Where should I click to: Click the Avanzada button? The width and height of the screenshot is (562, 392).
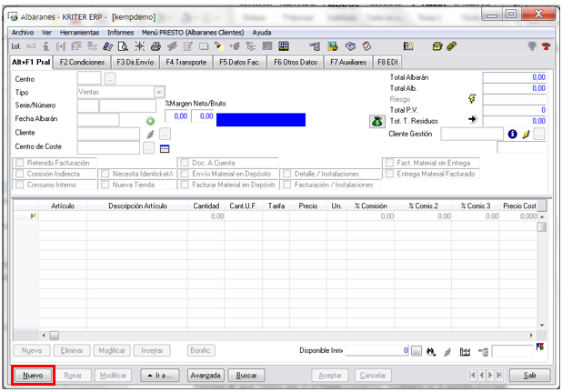[x=206, y=376]
